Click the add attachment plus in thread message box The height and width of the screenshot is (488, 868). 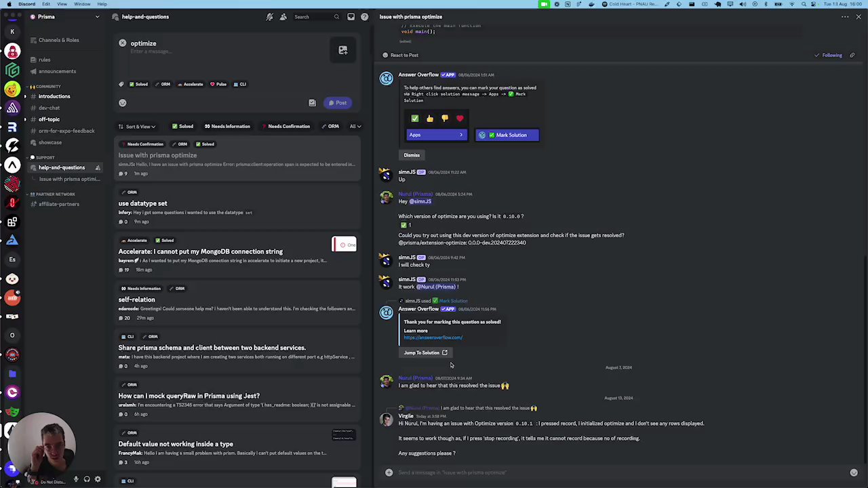pos(389,472)
